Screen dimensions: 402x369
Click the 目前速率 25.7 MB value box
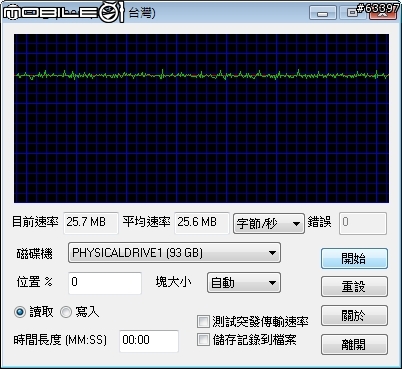91,223
